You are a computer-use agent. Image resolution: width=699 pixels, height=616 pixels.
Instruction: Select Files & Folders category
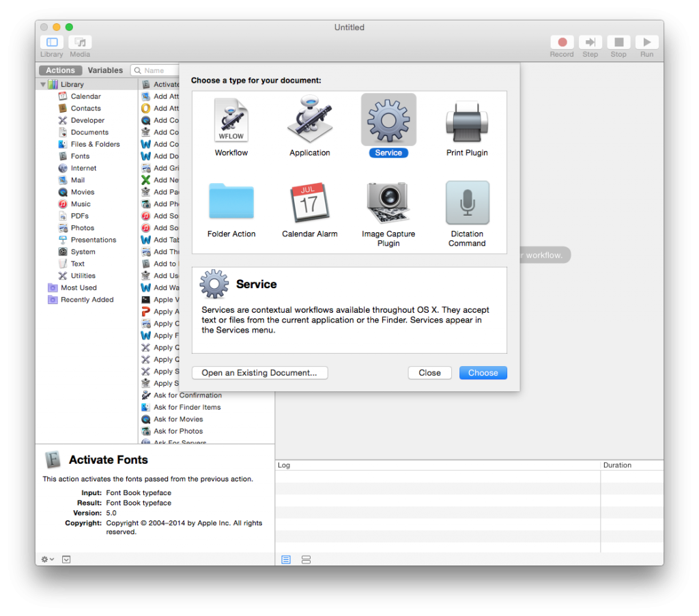(x=95, y=145)
